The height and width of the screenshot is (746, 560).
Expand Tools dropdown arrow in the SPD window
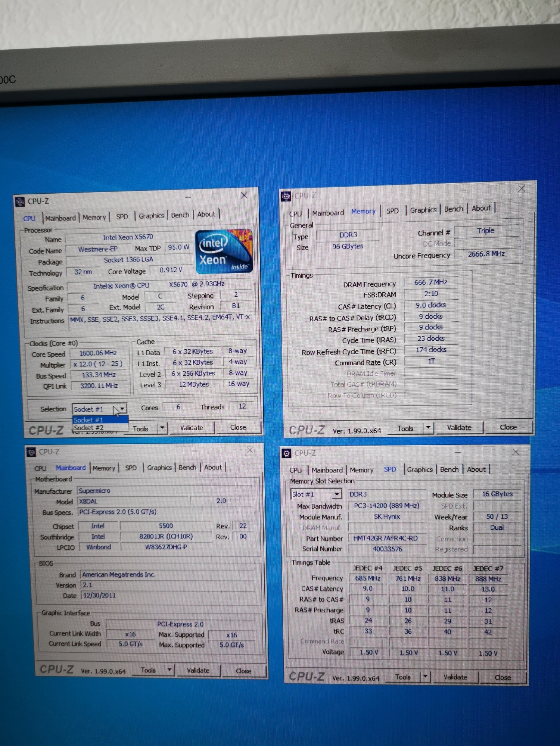click(x=425, y=677)
